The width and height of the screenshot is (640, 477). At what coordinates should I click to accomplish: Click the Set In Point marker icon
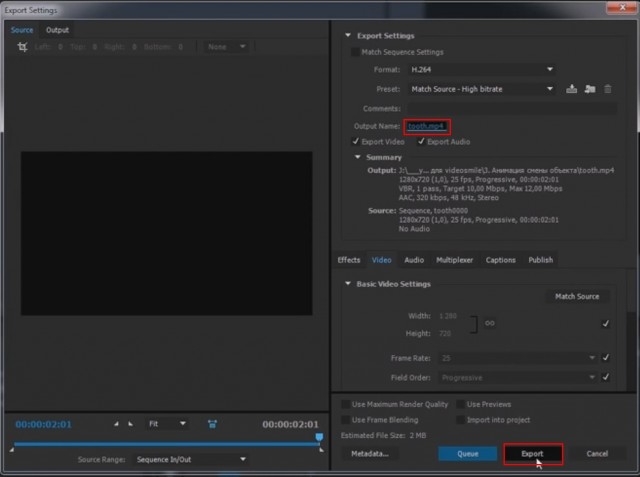click(118, 424)
